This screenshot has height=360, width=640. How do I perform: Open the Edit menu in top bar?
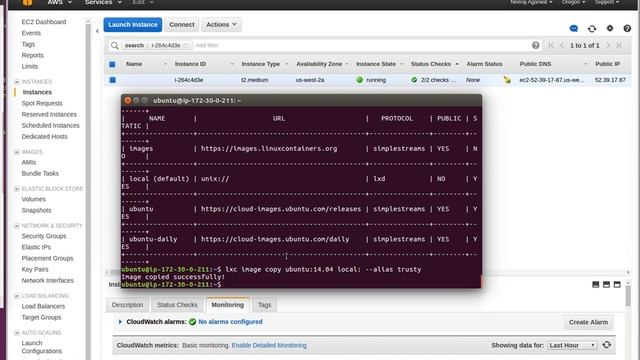pyautogui.click(x=143, y=2)
